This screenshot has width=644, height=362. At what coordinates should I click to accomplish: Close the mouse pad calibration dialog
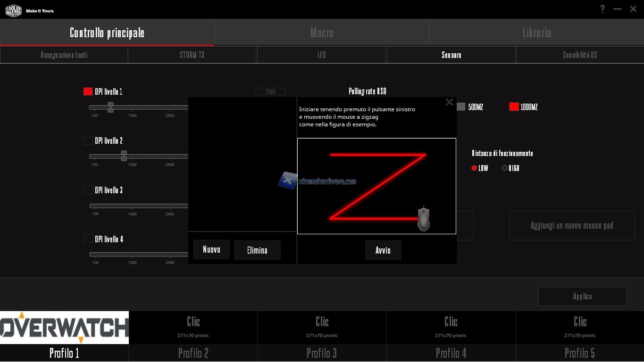click(449, 102)
